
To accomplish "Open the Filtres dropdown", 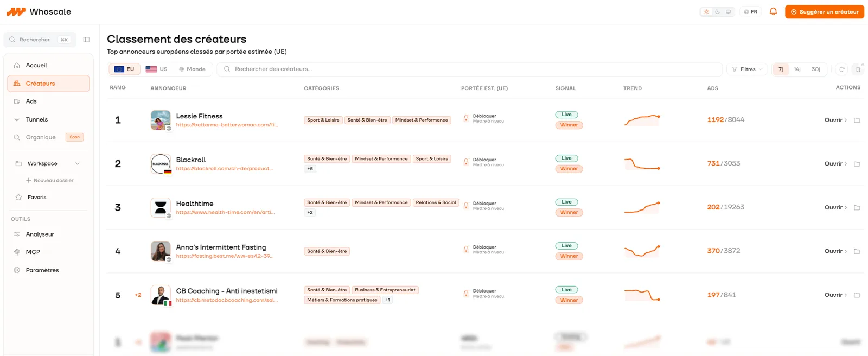I will point(747,69).
